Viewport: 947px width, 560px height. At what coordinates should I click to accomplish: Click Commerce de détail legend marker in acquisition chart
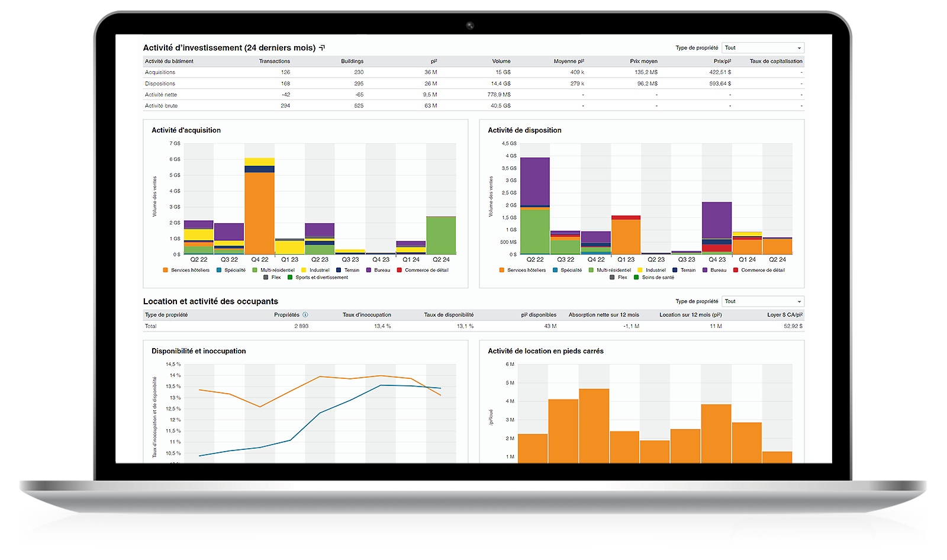pos(400,270)
